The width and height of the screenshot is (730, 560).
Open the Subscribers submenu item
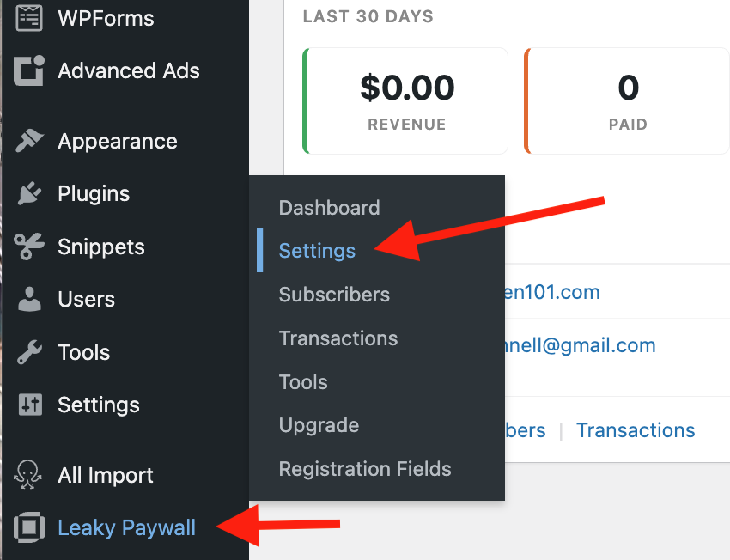pyautogui.click(x=334, y=295)
